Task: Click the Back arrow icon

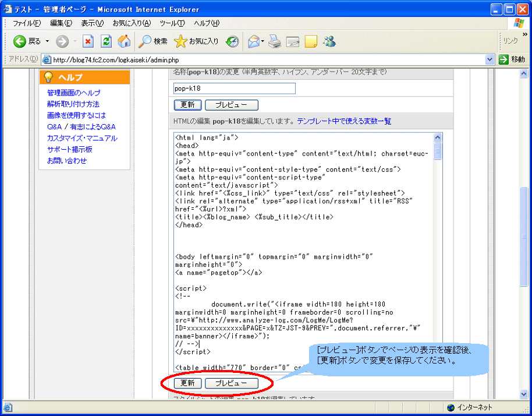Action: point(19,41)
